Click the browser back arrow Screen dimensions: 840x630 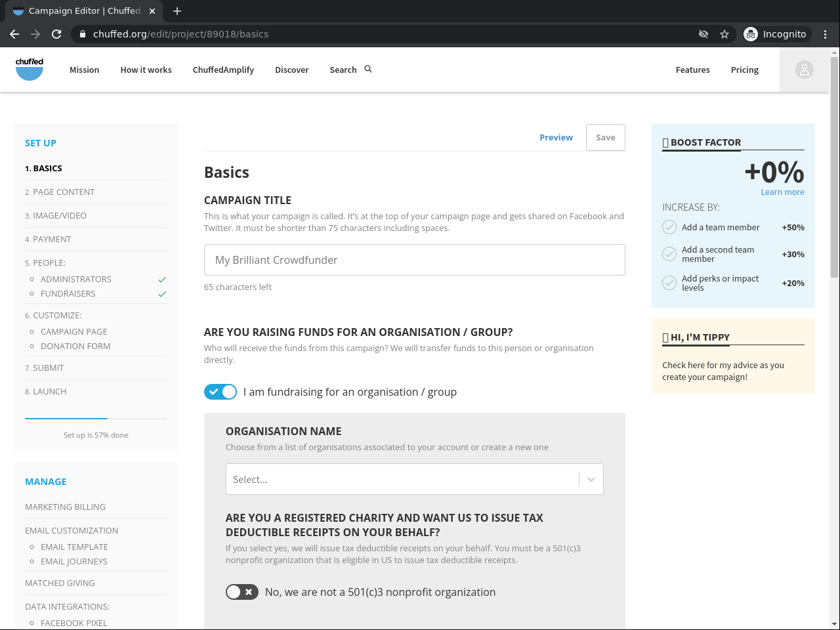[14, 34]
